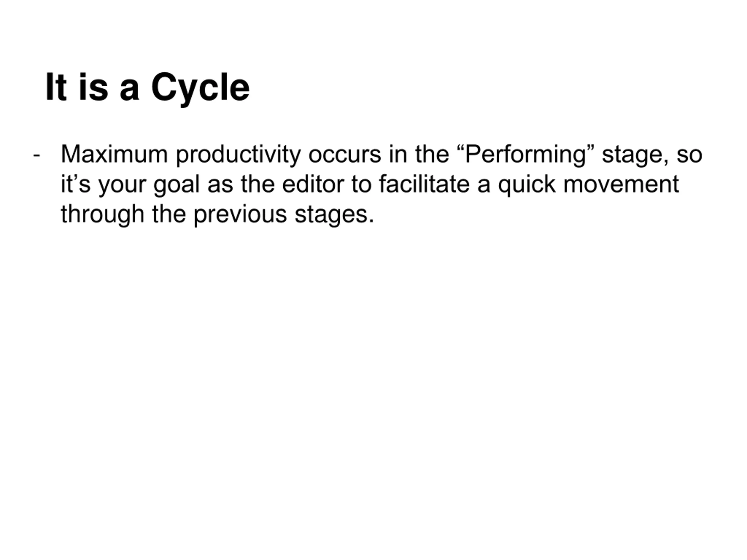Click the word "occurs" in the first line
The height and width of the screenshot is (560, 747).
point(344,155)
